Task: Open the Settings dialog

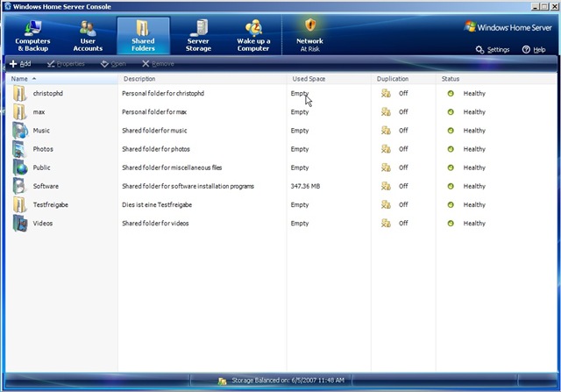Action: pos(493,50)
